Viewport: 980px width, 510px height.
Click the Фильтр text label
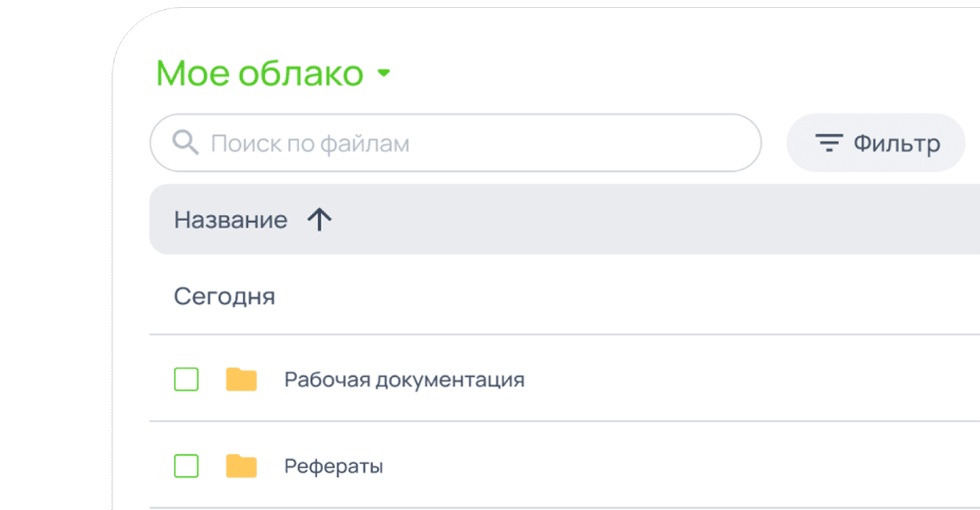point(897,144)
